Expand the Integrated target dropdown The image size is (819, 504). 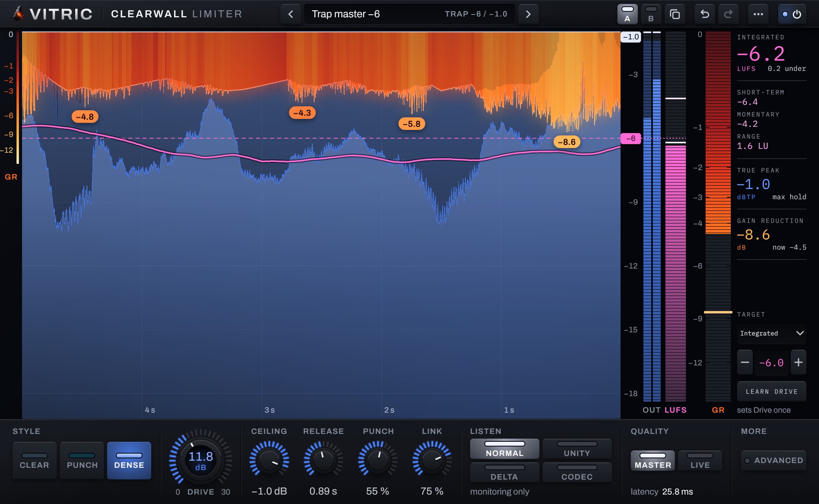pyautogui.click(x=771, y=333)
